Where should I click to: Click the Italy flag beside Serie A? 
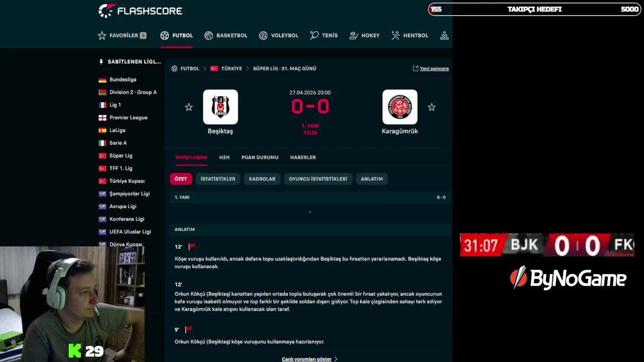click(102, 143)
